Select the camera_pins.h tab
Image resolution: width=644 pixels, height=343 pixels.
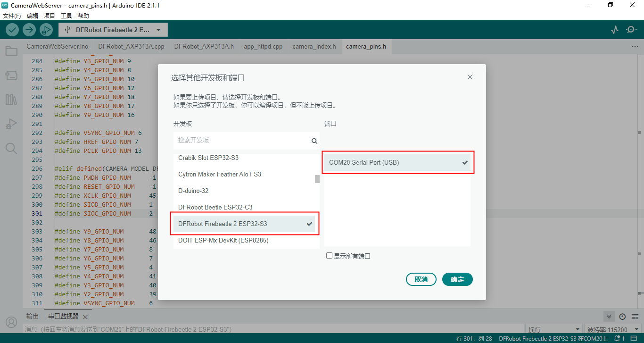click(x=366, y=47)
